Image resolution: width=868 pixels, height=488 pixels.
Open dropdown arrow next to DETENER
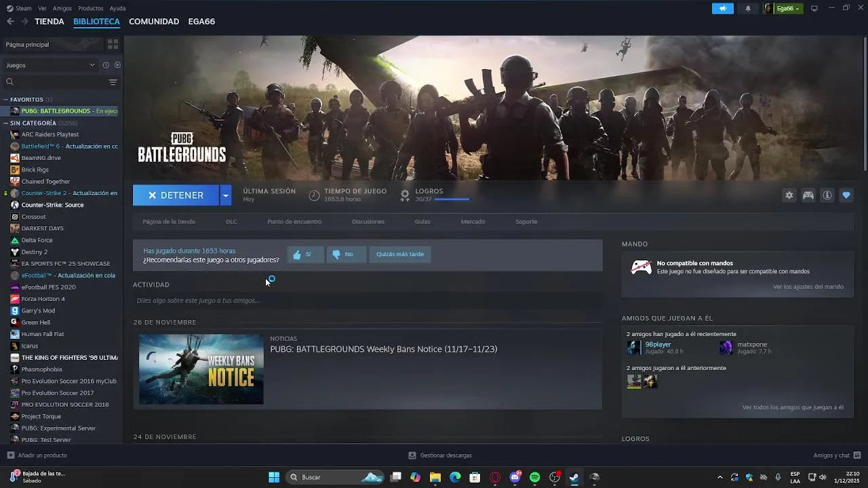tap(226, 195)
